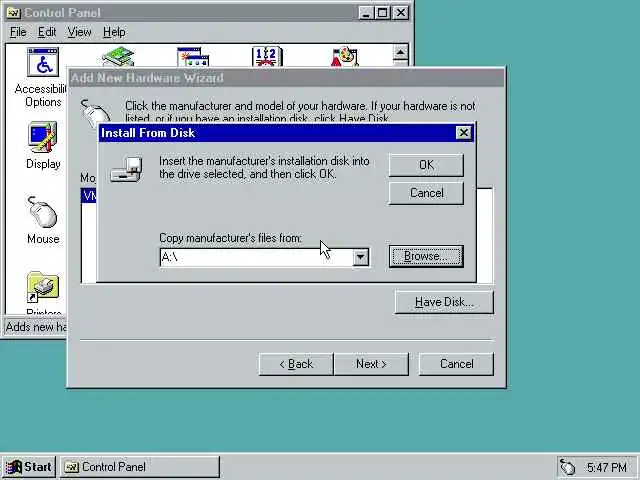This screenshot has width=640, height=480.
Task: Select the Display icon in Control Panel
Action: click(x=42, y=137)
